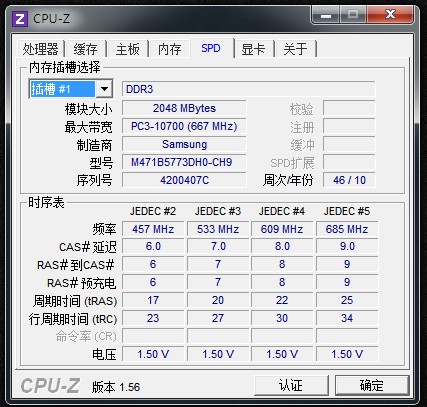Image resolution: width=427 pixels, height=407 pixels.
Task: Open the 显卡 tab
Action: tap(253, 49)
